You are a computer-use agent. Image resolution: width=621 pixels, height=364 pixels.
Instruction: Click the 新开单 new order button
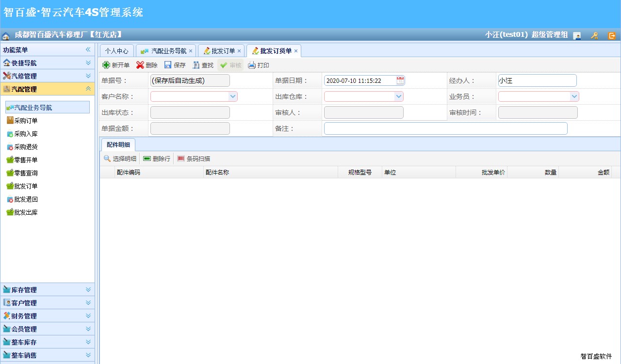tap(116, 65)
